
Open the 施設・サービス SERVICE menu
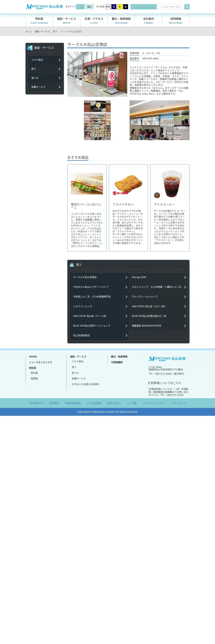coord(67,21)
